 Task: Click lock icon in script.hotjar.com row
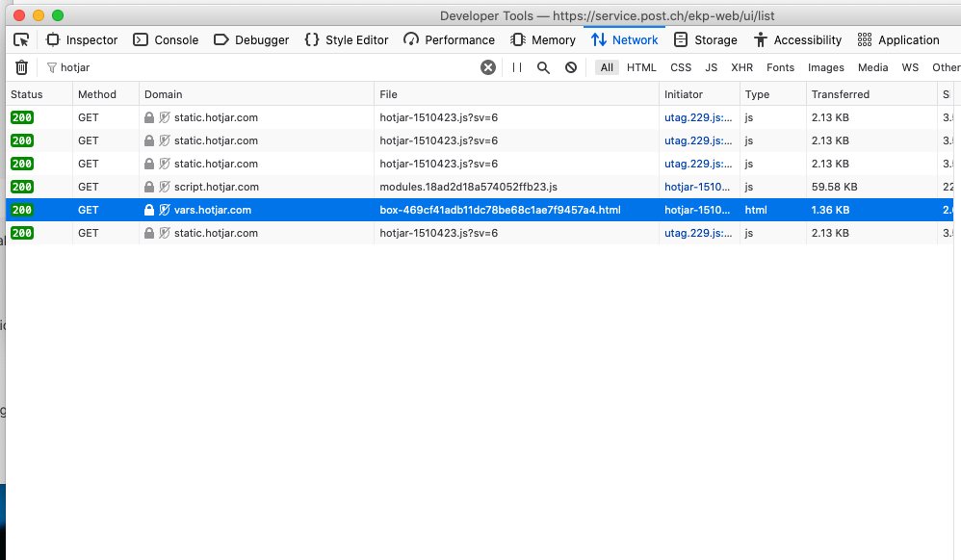(149, 187)
